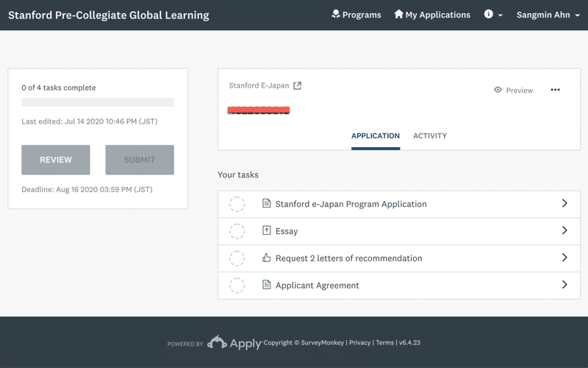588x368 pixels.
Task: Click the Preview link text
Action: [519, 90]
